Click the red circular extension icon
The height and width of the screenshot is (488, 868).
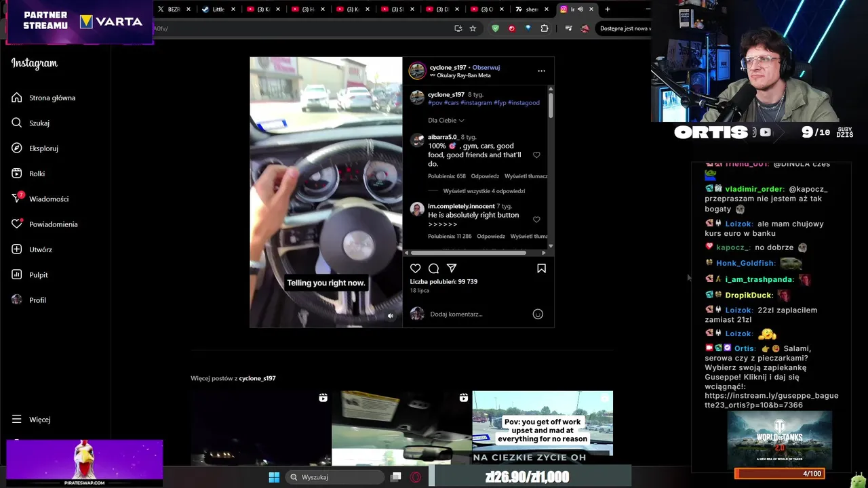[511, 28]
